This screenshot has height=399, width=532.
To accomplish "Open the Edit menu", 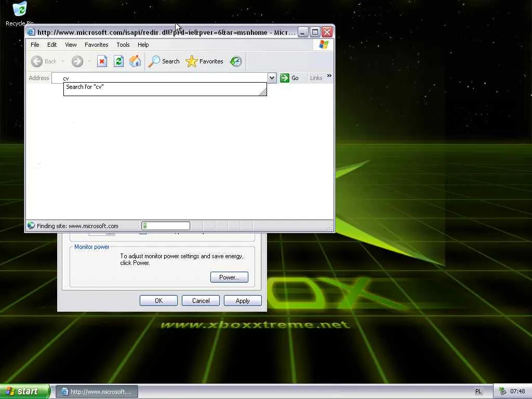I will [52, 45].
